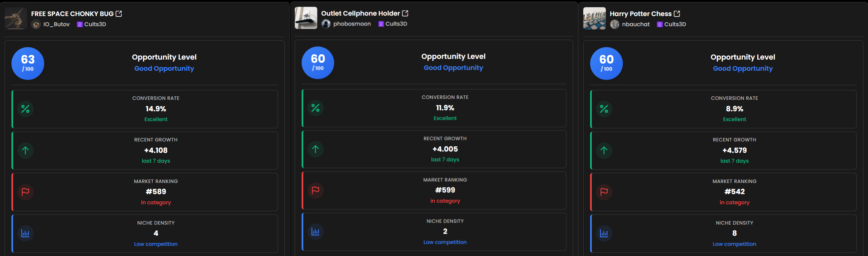Screen dimensions: 868x256
Task: Open the FREE SPACE CHONKY BUG thumbnail
Action: pyautogui.click(x=16, y=19)
